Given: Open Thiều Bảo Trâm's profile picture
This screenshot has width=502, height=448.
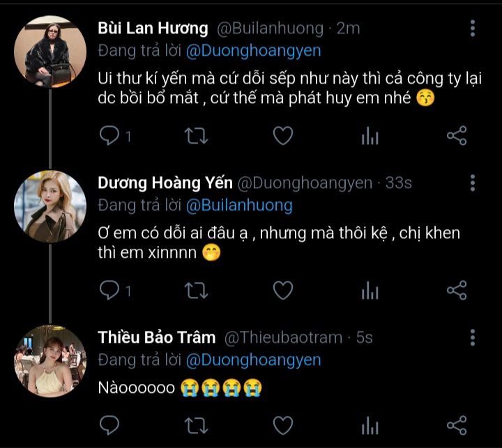Looking at the screenshot, I should pos(50,360).
